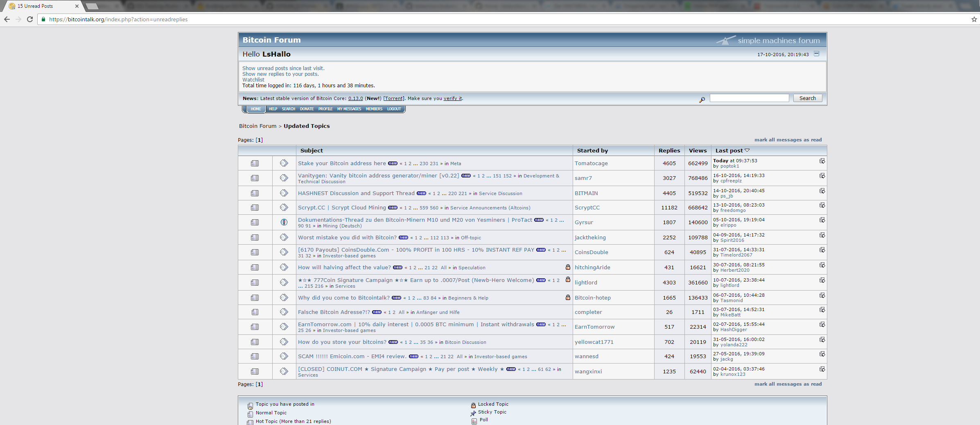The image size is (980, 425).
Task: Select LOGOUT in the forum menu
Action: pyautogui.click(x=394, y=109)
